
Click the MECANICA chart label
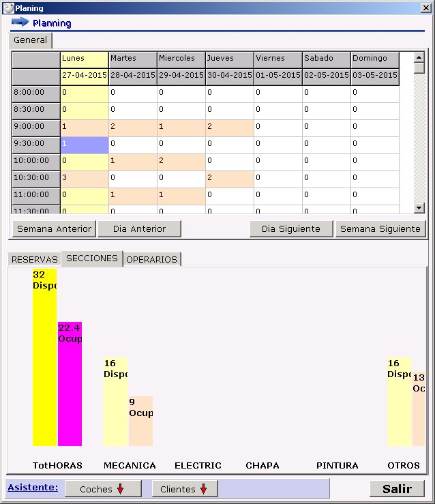[x=130, y=465]
